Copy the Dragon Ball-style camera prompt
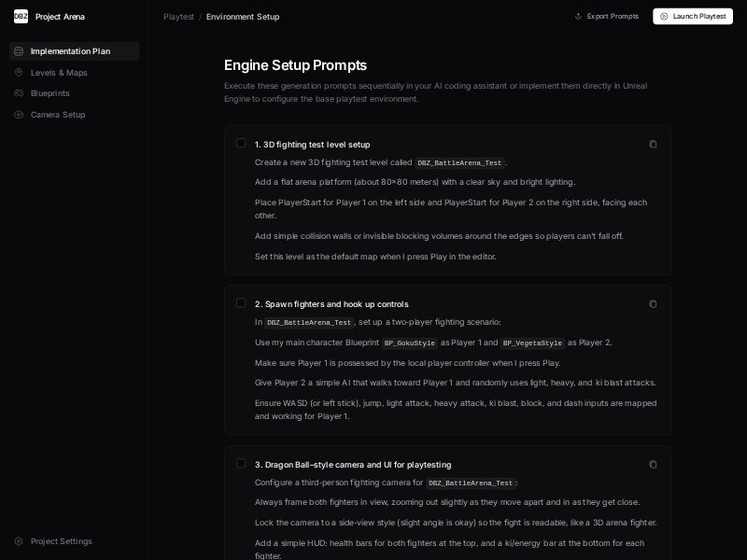Image resolution: width=747 pixels, height=560 pixels. (x=653, y=464)
